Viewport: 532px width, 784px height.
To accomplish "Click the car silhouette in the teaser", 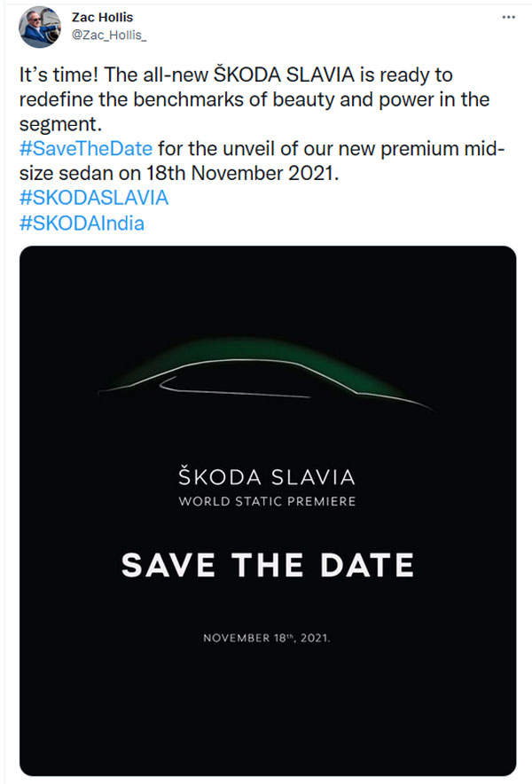I will [x=266, y=377].
